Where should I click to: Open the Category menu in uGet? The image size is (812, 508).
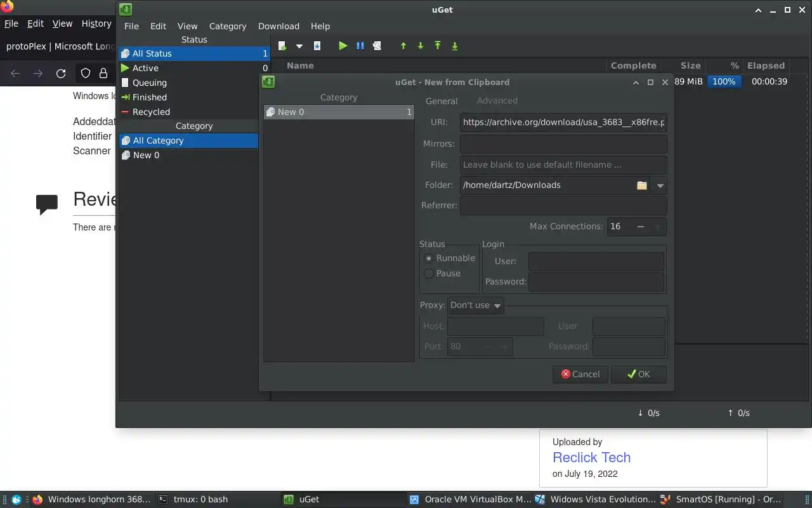(x=228, y=26)
